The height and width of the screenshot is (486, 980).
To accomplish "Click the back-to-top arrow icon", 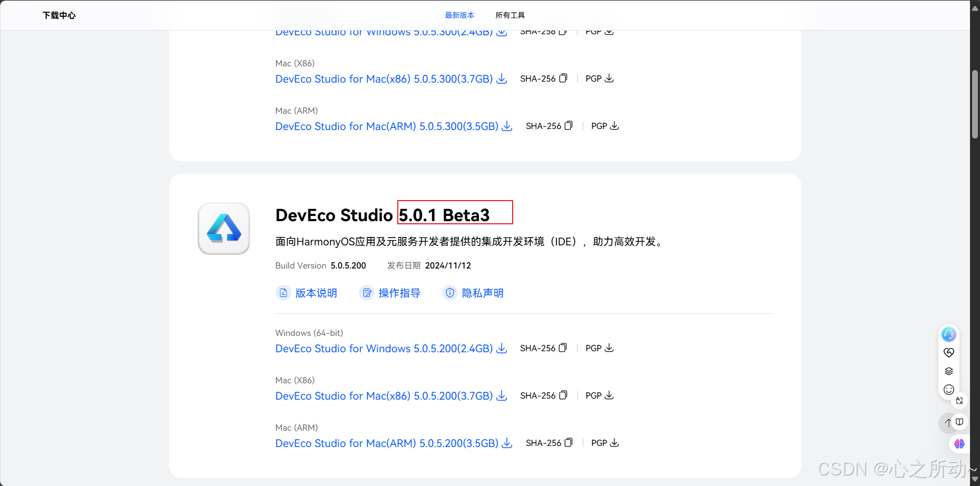I will [x=947, y=423].
